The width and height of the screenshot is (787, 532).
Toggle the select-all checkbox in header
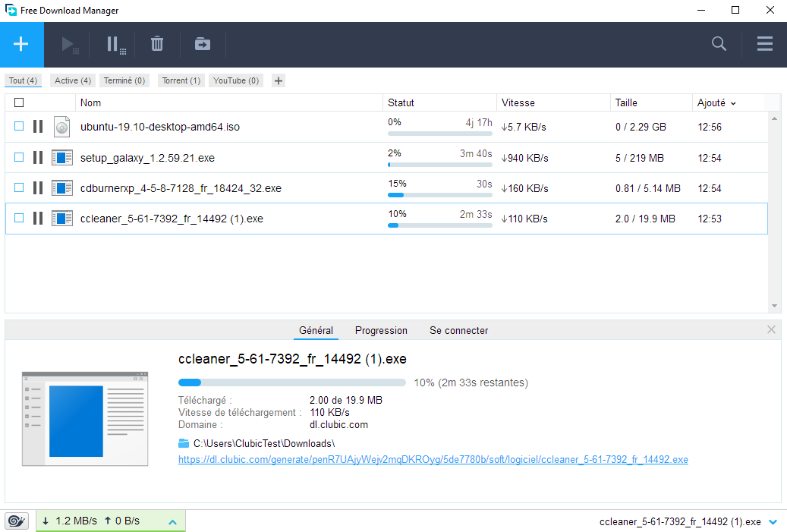coord(19,102)
